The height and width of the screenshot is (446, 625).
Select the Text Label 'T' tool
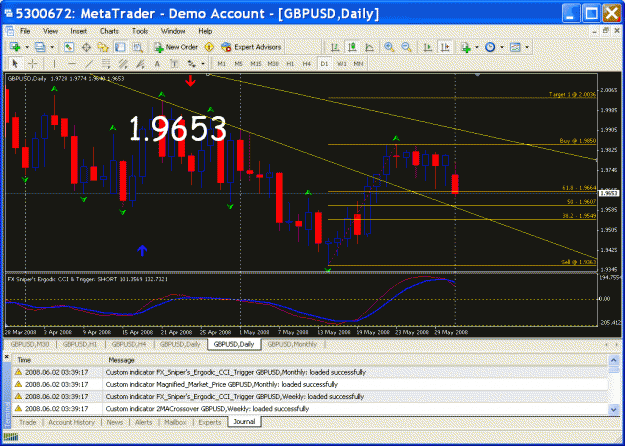click(x=174, y=63)
